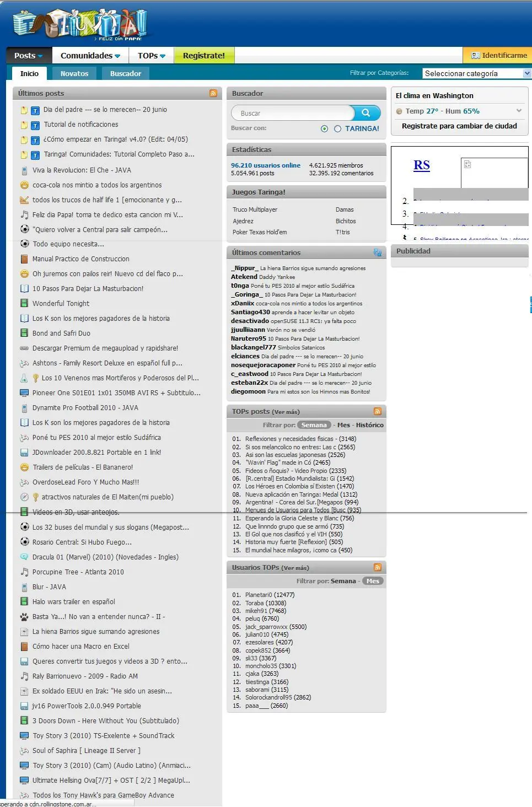Click phone icon beside 'Viva la Revolucion: El Che'
Viewport: 532px width, 807px height.
[24, 170]
